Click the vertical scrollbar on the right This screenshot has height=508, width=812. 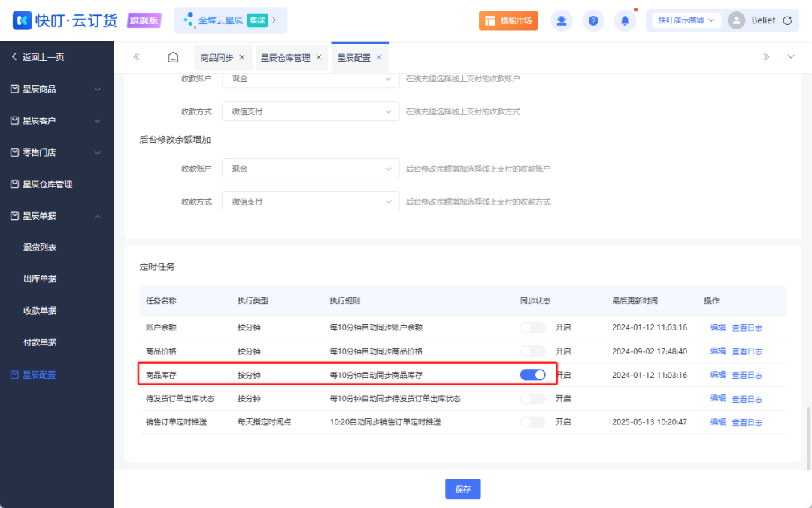click(809, 433)
